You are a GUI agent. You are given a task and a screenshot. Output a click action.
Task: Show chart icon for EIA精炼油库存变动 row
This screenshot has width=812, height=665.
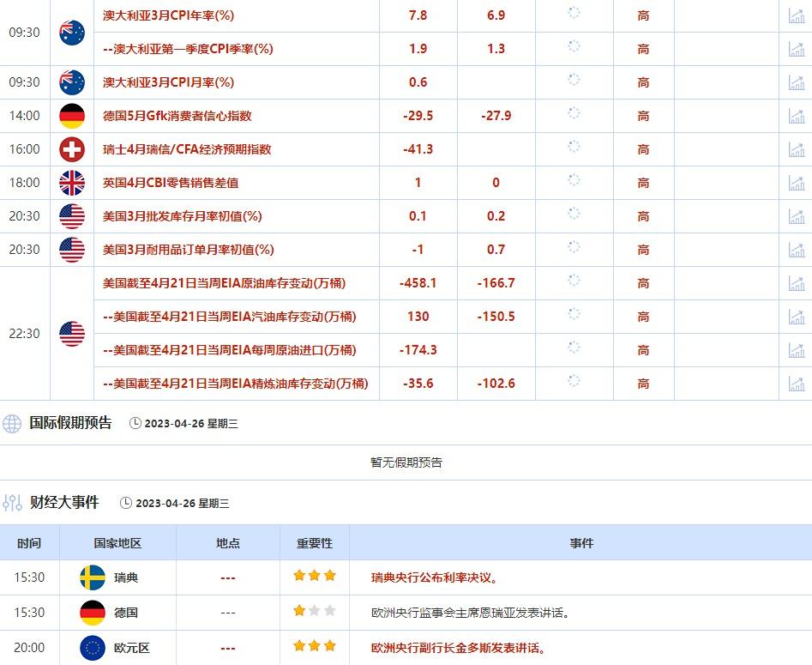point(797,384)
